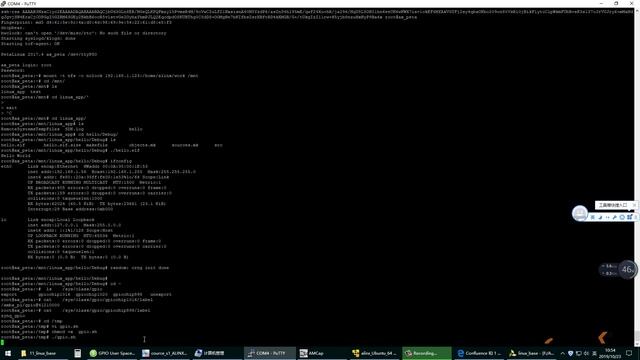The width and height of the screenshot is (640, 360).
Task: Click the './hello.elf' command line
Action: coord(70,150)
